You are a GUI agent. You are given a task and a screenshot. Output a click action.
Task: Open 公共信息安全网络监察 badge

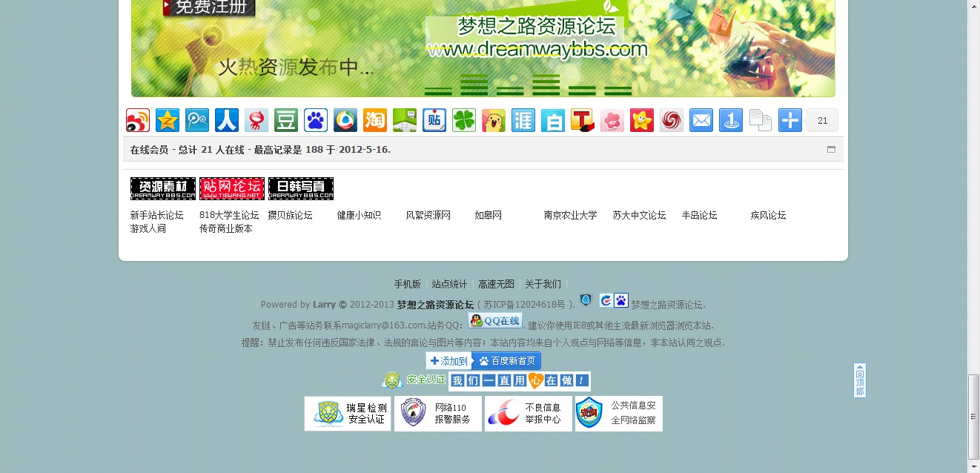[x=619, y=414]
